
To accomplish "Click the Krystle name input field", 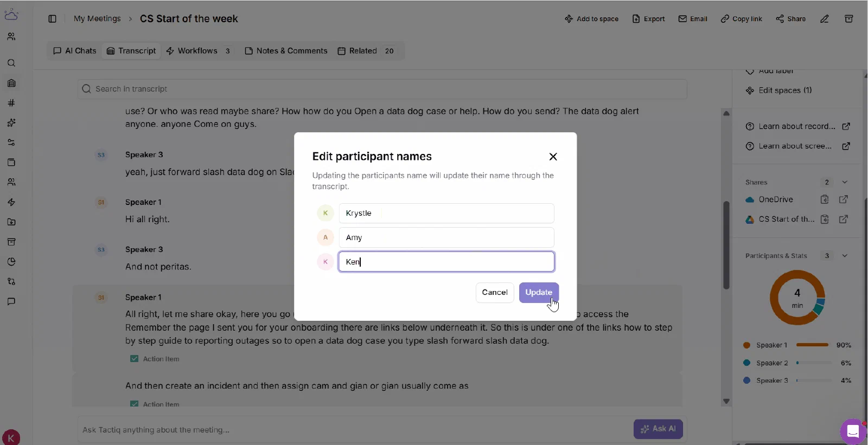I will point(446,213).
